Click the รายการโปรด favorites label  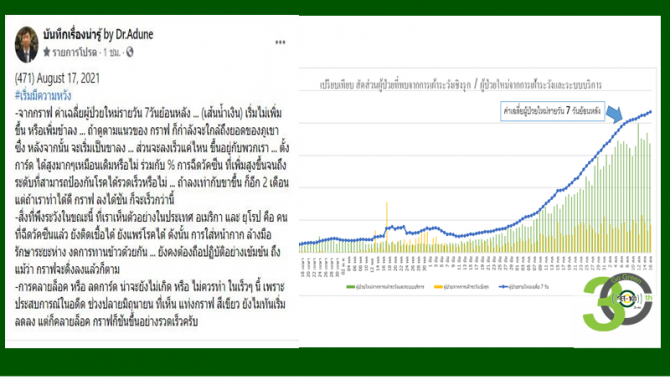pos(74,53)
